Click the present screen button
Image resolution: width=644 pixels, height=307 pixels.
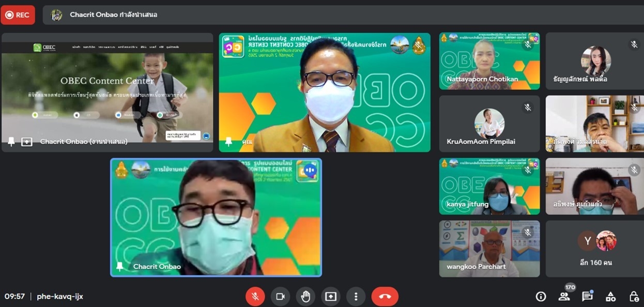pyautogui.click(x=331, y=296)
